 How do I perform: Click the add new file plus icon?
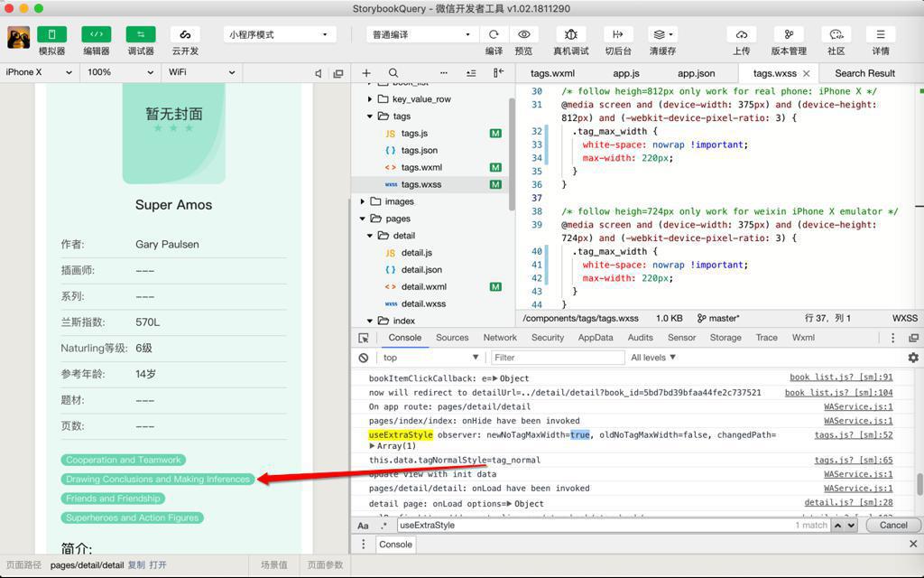click(x=366, y=73)
